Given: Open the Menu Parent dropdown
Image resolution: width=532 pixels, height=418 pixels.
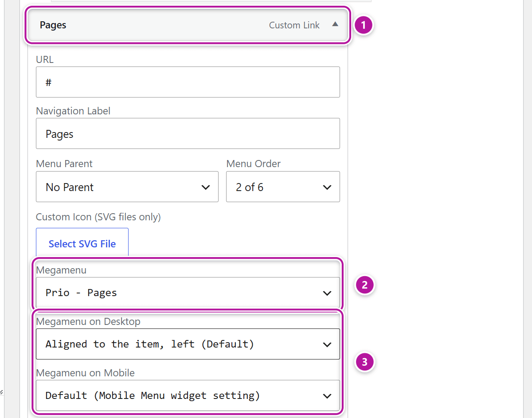Looking at the screenshot, I should [127, 187].
